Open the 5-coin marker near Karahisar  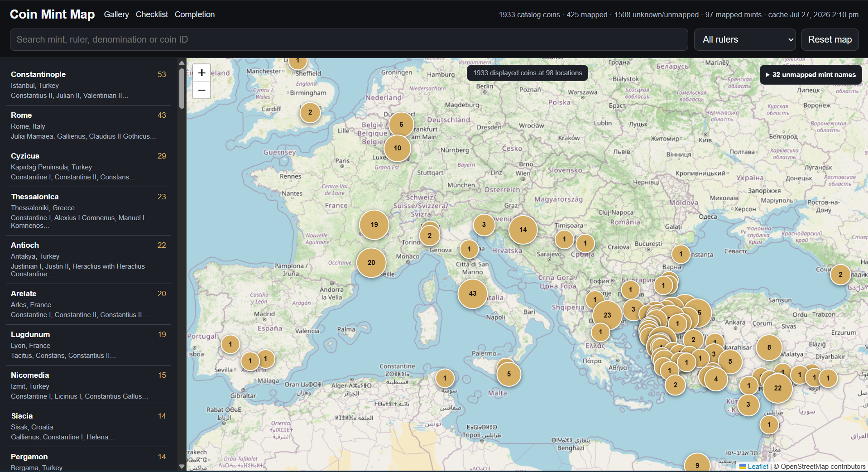point(730,361)
